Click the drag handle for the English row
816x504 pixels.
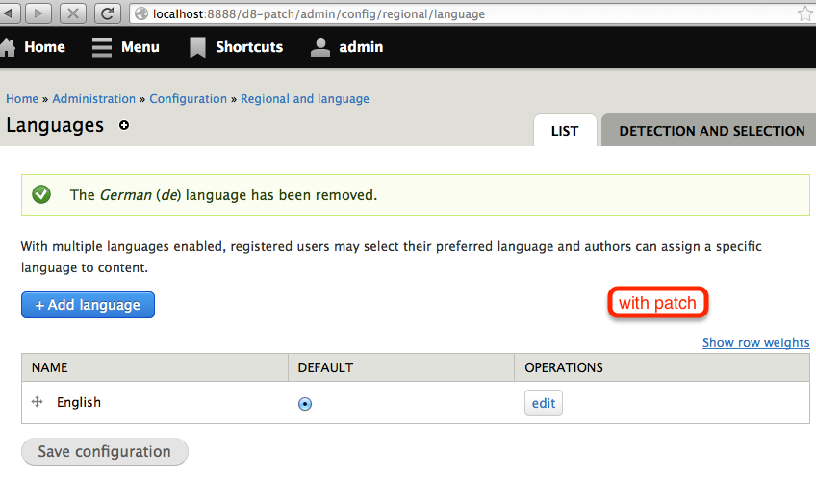click(38, 402)
